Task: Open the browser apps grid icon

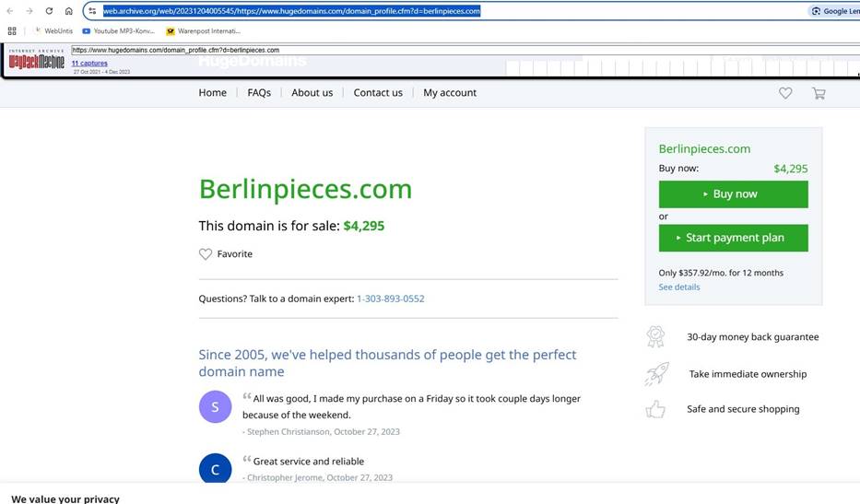Action: tap(12, 31)
